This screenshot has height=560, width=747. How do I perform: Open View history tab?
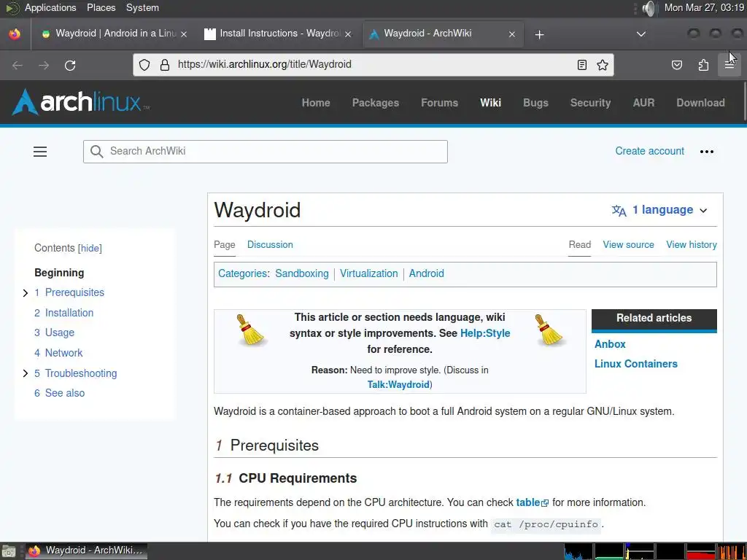coord(692,245)
